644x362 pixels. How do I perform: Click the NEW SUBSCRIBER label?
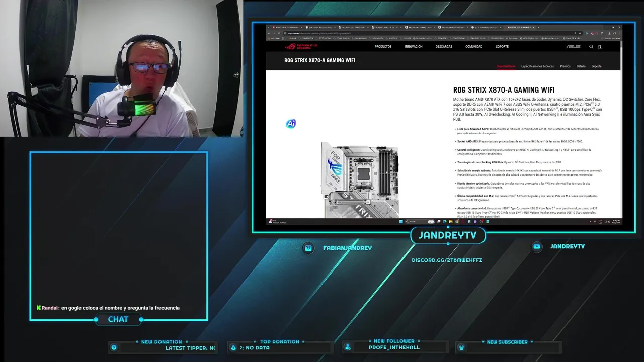(x=507, y=342)
